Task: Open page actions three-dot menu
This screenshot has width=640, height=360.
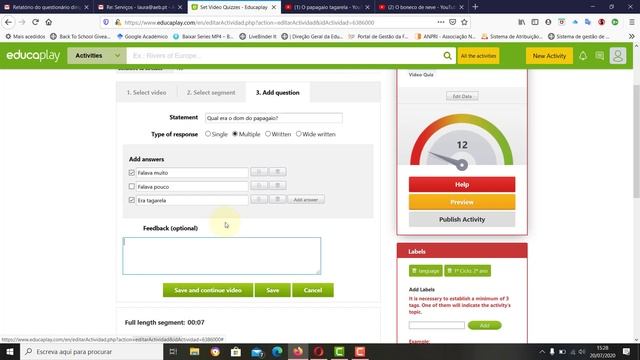Action: pyautogui.click(x=440, y=22)
